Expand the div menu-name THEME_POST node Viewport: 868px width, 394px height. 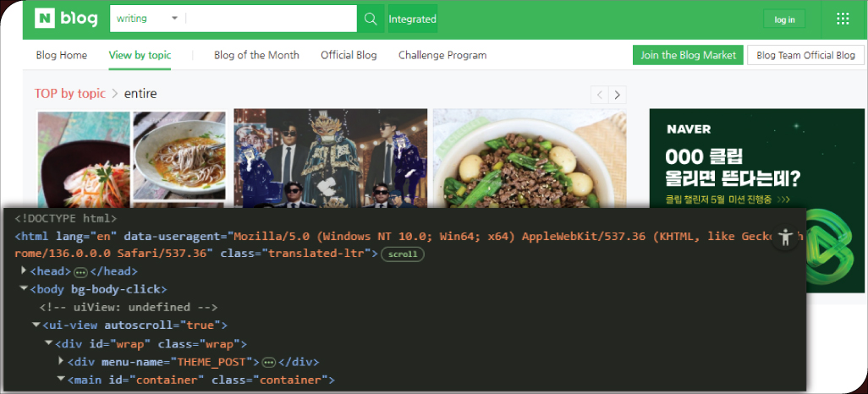(x=61, y=362)
